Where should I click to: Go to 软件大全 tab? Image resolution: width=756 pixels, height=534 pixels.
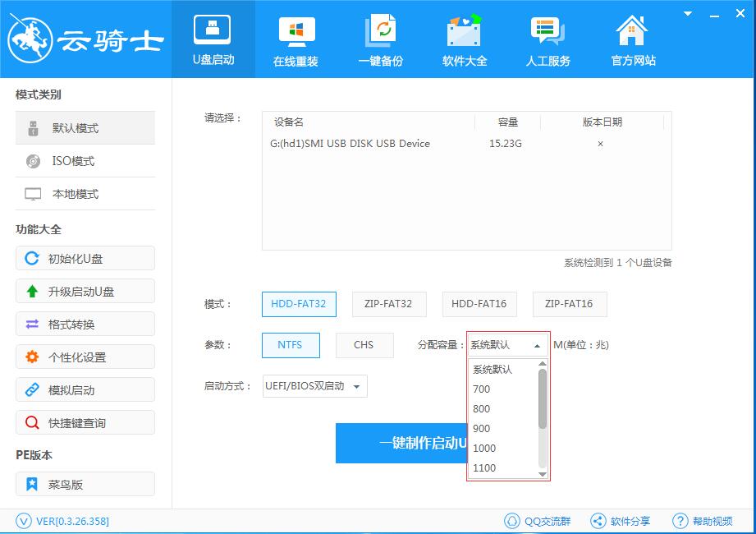[465, 39]
